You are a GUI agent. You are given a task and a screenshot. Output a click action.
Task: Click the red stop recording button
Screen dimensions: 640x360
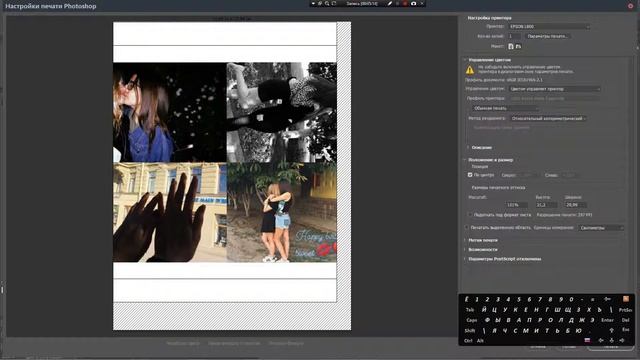(405, 3)
